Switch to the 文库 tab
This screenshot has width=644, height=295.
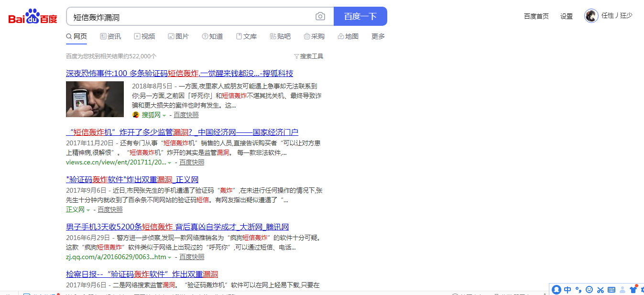click(246, 36)
